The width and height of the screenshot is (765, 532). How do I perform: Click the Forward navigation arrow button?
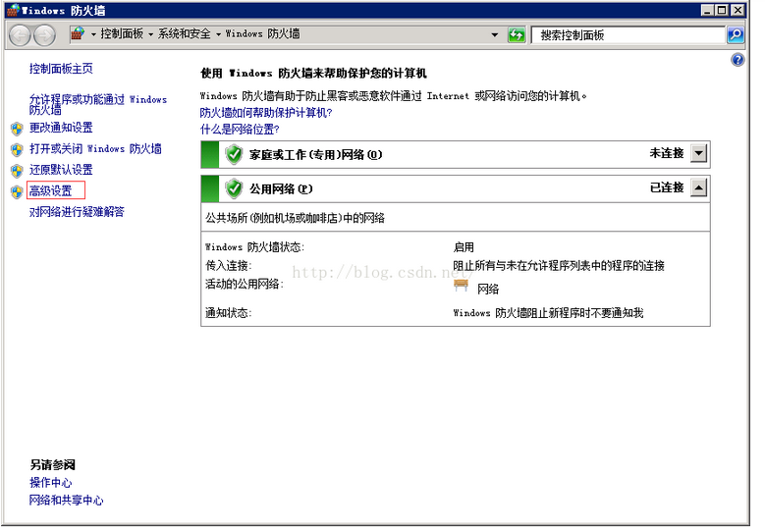[x=44, y=35]
